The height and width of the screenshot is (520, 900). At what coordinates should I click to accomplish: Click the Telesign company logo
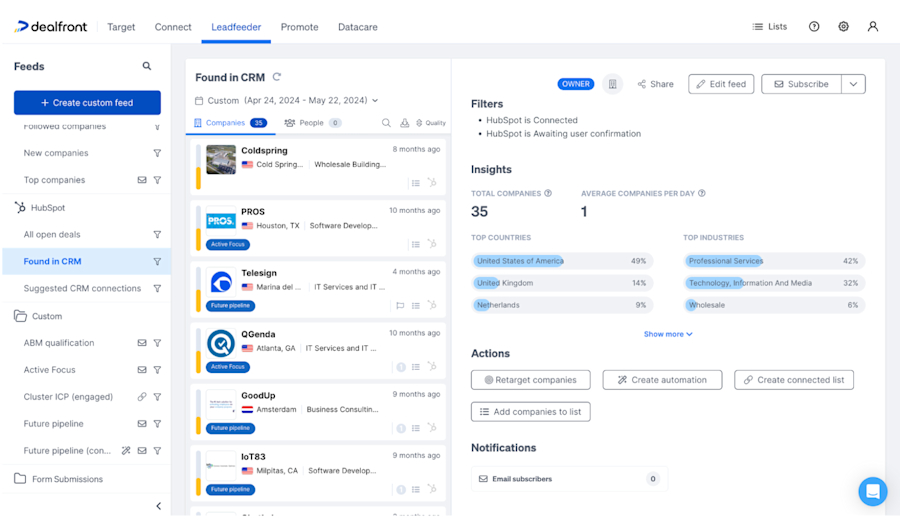coord(221,282)
